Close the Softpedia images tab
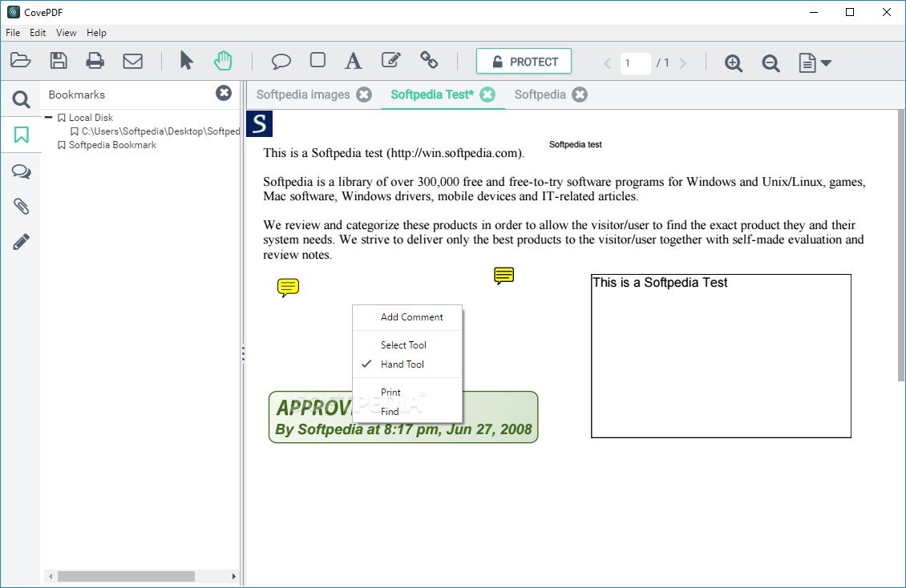This screenshot has width=906, height=588. click(x=364, y=95)
